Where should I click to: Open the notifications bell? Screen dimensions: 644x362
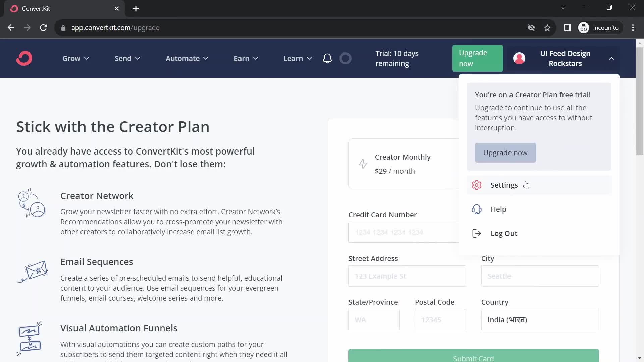327,58
